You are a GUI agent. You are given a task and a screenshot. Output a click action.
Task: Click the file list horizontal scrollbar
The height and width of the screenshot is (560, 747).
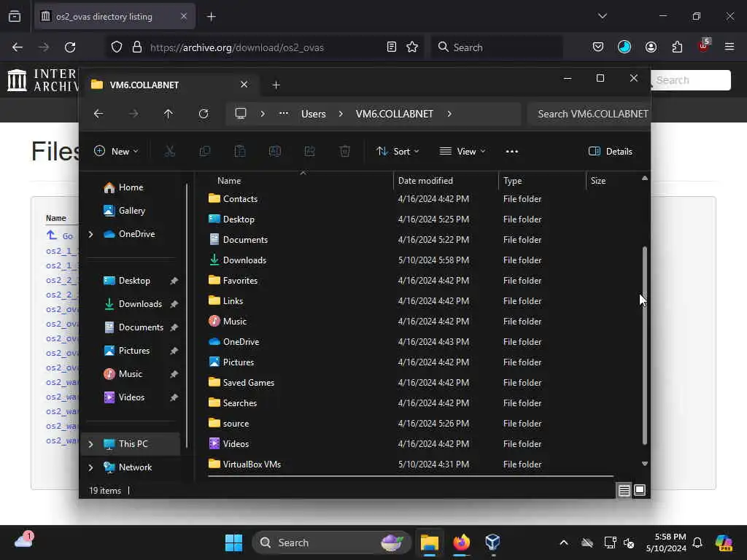(411, 475)
